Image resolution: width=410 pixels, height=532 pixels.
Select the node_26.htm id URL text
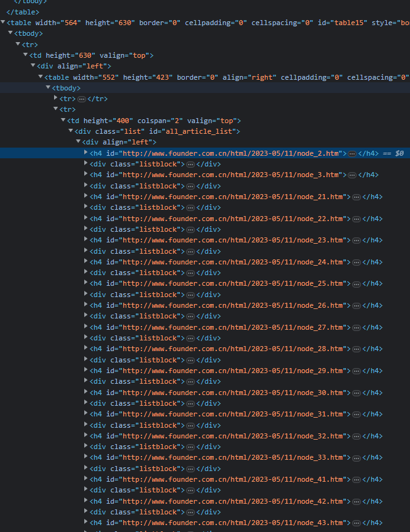click(x=233, y=306)
